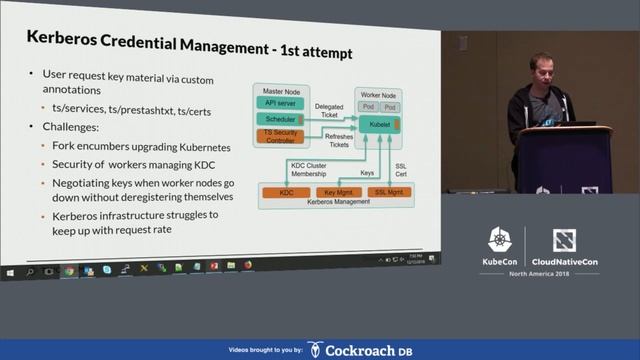Open the green document taskbar icon
The image size is (640, 360).
point(179,267)
